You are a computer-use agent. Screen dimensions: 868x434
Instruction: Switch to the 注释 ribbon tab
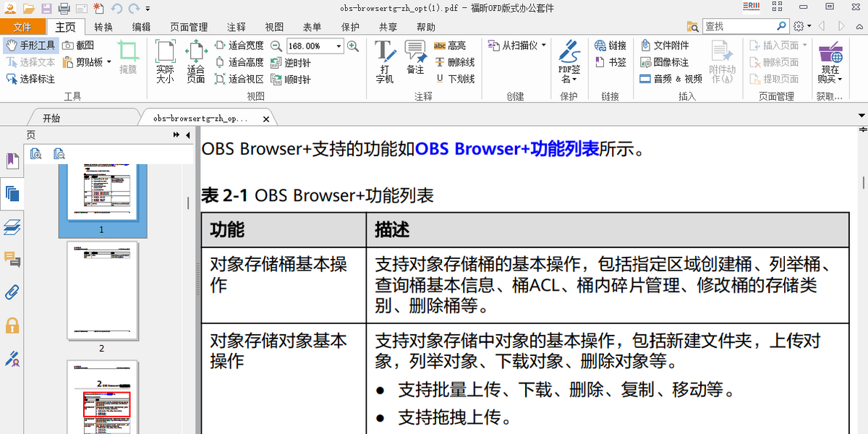237,27
